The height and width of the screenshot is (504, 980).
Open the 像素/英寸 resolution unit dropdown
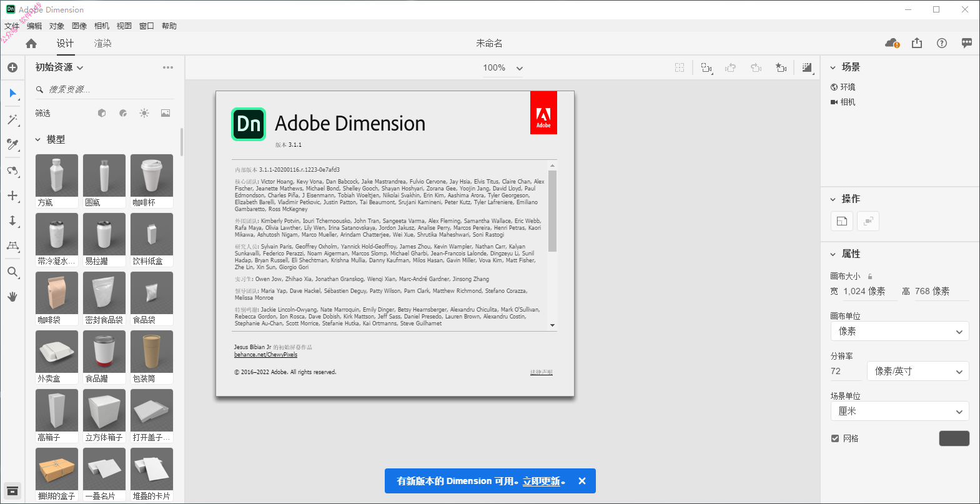pos(918,371)
